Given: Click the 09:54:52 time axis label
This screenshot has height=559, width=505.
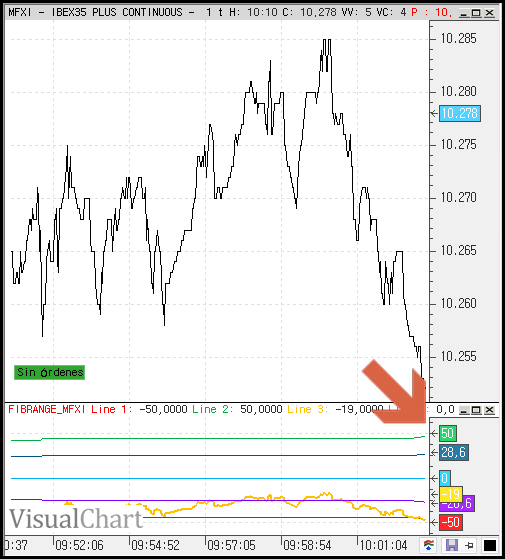Looking at the screenshot, I should [155, 545].
